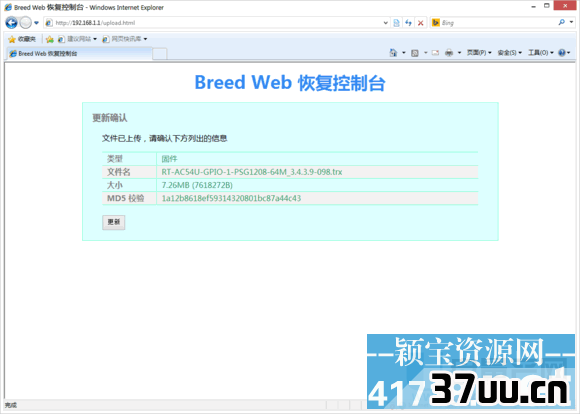Select the Breed Web 恢复控制台 tab
Viewport: 580px width, 414px height.
pyautogui.click(x=79, y=54)
